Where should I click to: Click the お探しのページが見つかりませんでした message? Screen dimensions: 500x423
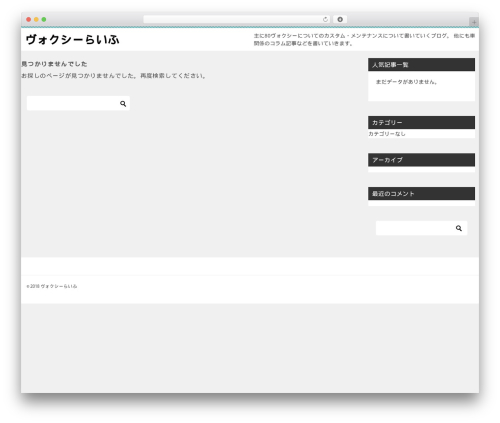[x=114, y=76]
